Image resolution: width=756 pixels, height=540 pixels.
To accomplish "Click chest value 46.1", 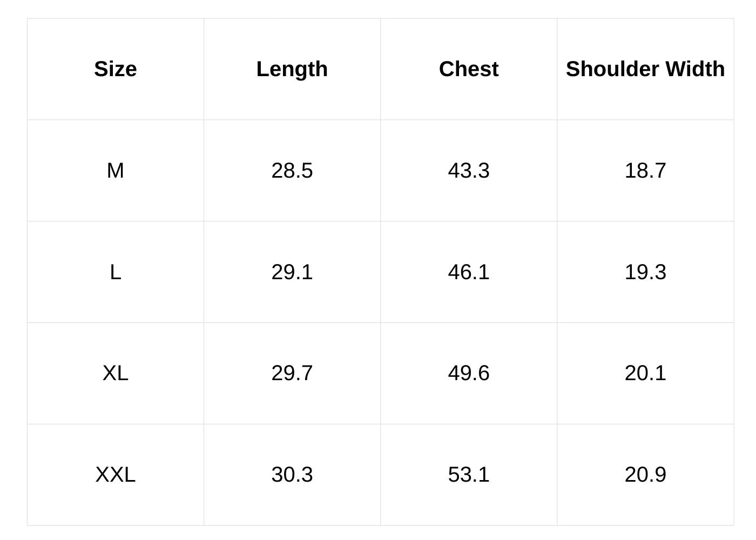I will coord(468,272).
